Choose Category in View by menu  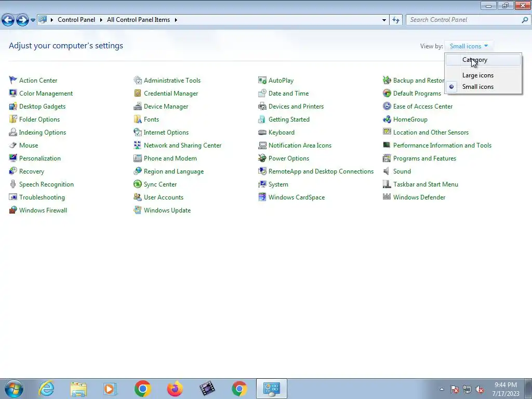[x=483, y=60]
